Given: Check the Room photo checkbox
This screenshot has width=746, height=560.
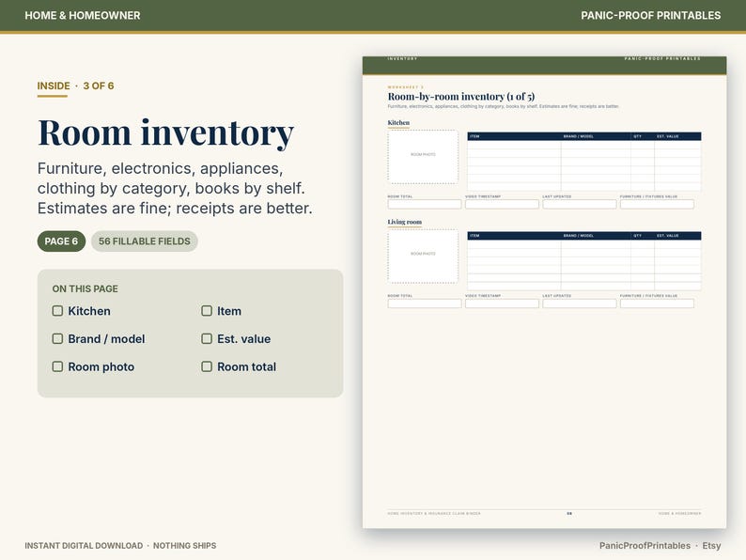Looking at the screenshot, I should click(57, 366).
